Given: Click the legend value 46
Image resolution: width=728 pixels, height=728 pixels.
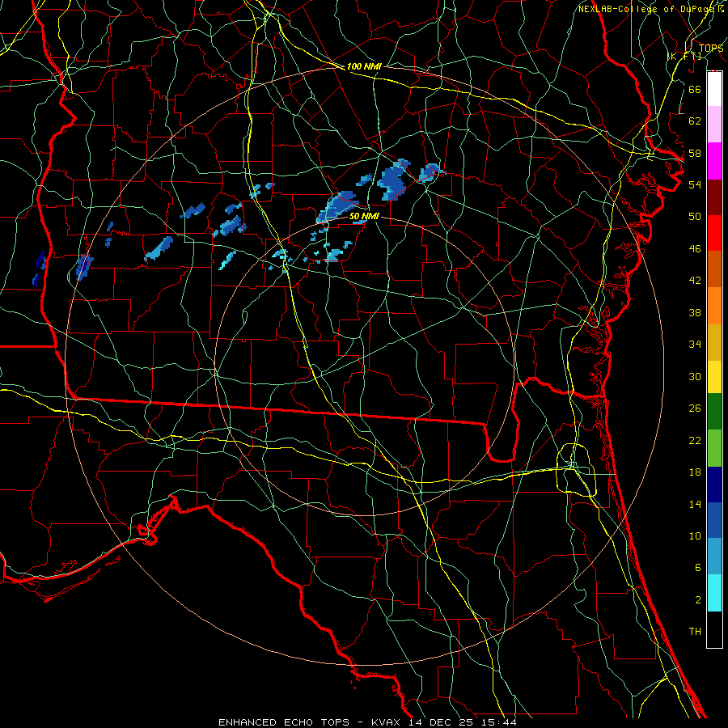Looking at the screenshot, I should pyautogui.click(x=695, y=249).
